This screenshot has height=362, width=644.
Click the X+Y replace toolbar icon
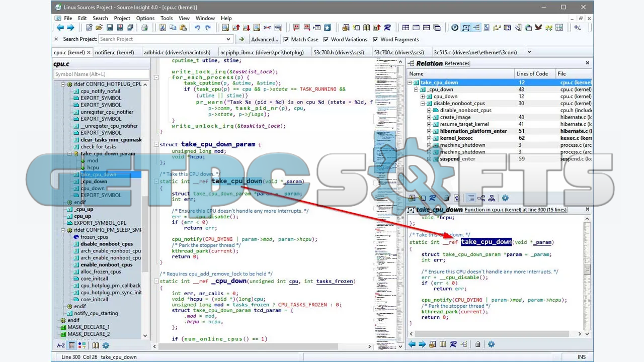[x=267, y=28]
